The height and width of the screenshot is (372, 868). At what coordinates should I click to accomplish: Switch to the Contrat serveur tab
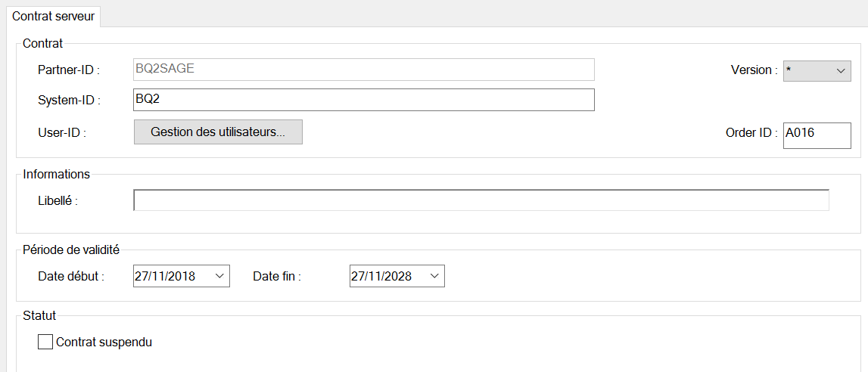pos(53,16)
